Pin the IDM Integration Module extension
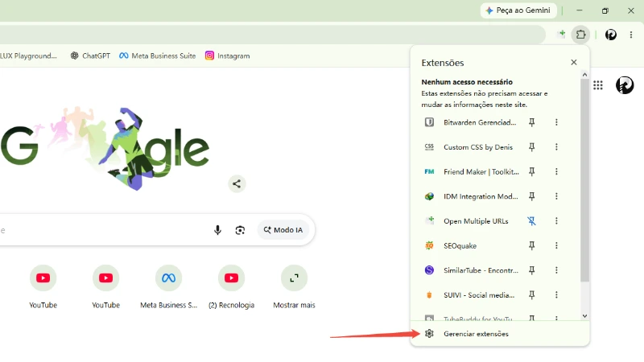Screen dimensions: 644x362 [532, 196]
